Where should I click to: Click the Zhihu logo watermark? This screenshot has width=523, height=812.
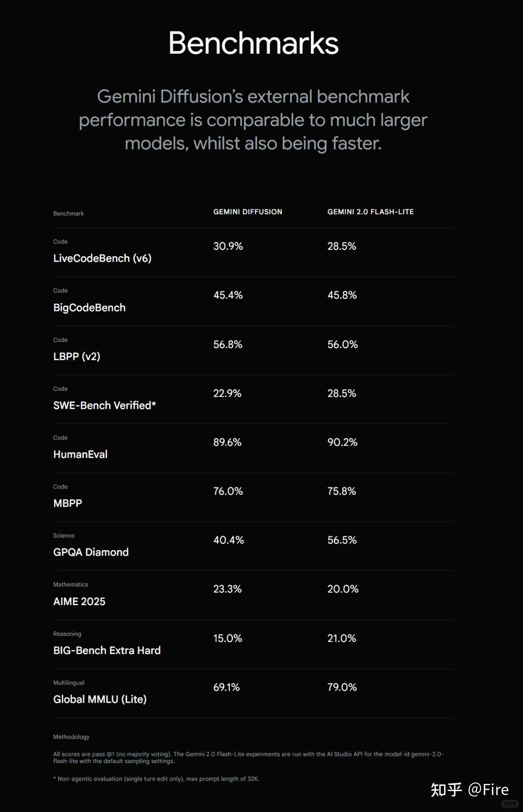446,789
